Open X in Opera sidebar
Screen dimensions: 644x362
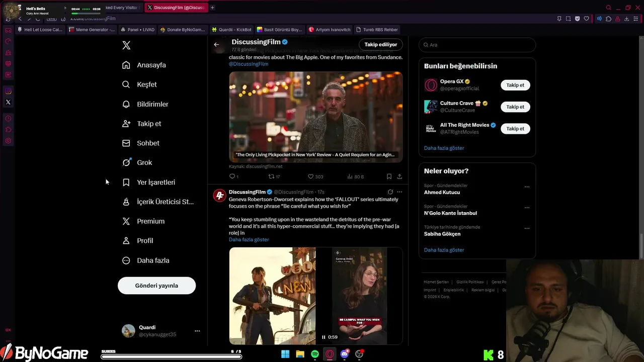click(x=8, y=102)
